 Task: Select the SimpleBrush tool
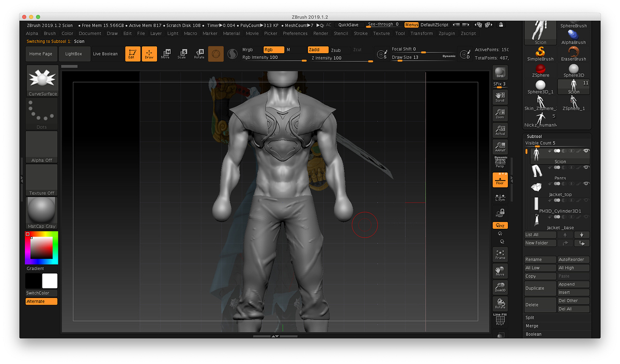(x=540, y=54)
